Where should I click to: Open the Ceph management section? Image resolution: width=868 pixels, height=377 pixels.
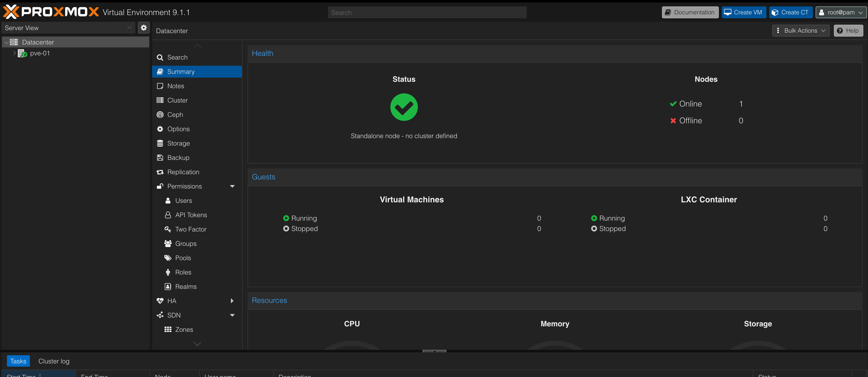[175, 115]
